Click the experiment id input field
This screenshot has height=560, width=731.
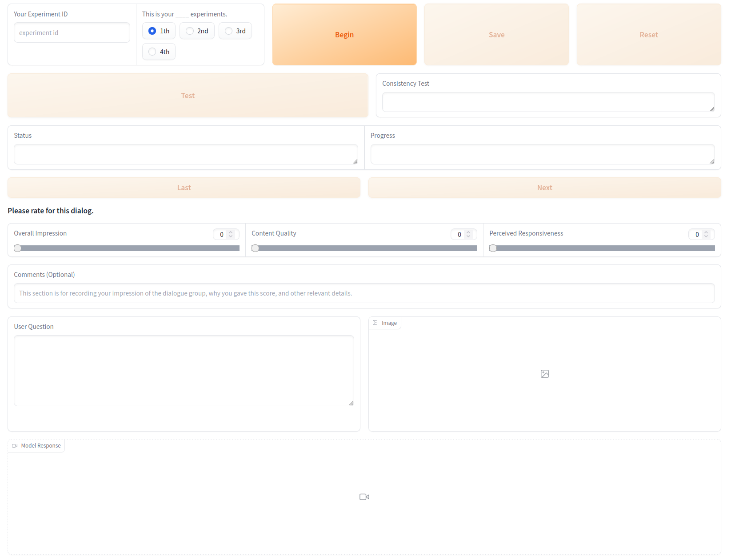click(72, 33)
